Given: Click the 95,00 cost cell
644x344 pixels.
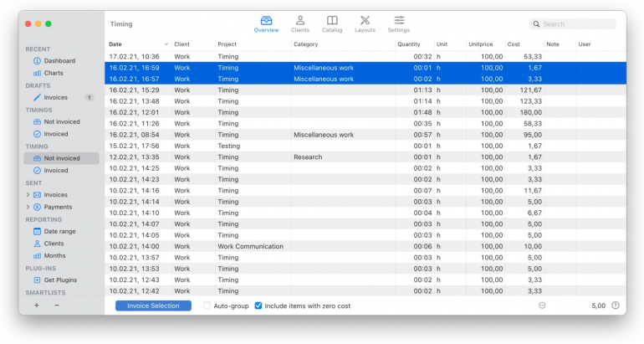Looking at the screenshot, I should (x=533, y=135).
